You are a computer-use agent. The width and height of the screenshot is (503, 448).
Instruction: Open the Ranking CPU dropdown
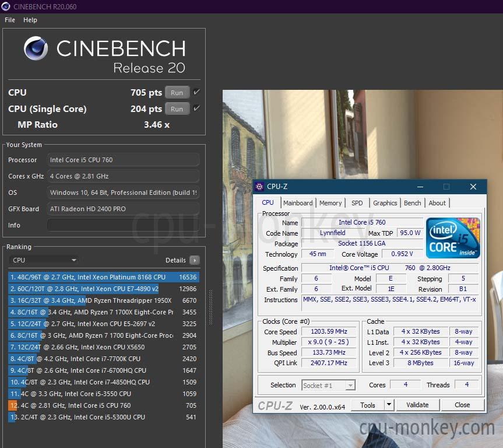[x=44, y=260]
